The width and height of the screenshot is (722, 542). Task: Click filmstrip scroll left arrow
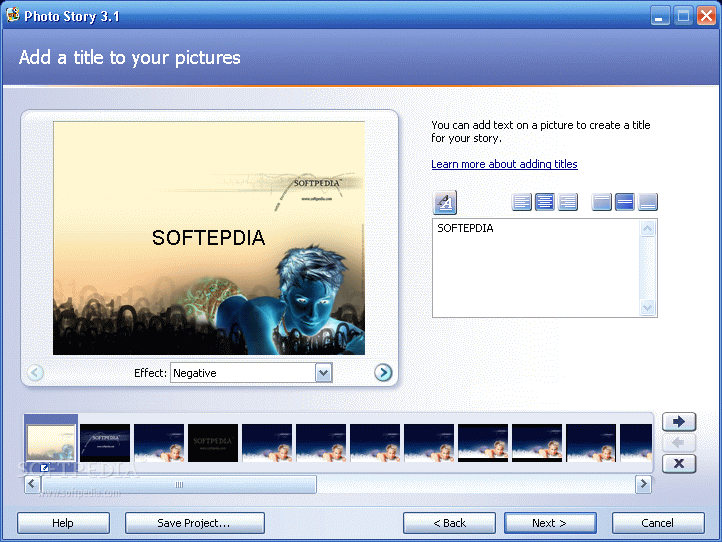coord(32,484)
